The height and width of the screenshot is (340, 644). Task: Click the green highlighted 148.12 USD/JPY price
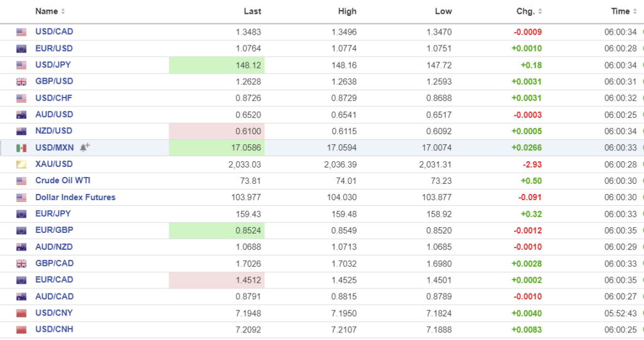[248, 65]
